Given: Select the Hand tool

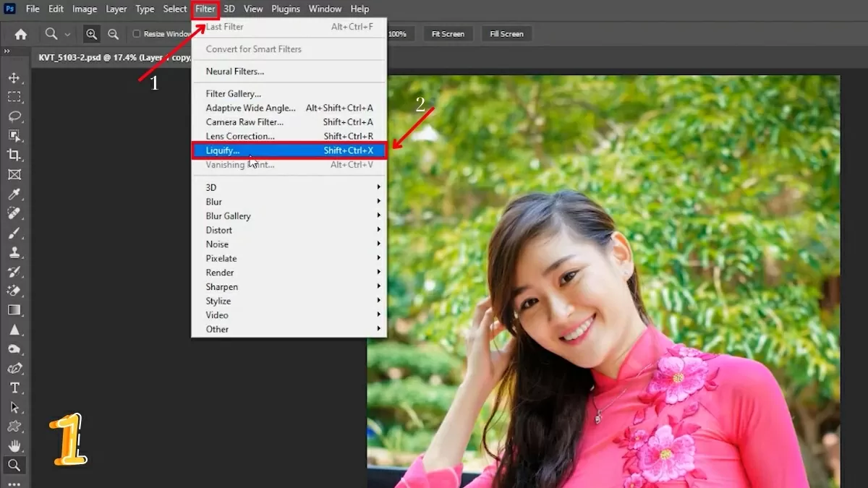Looking at the screenshot, I should (x=14, y=446).
